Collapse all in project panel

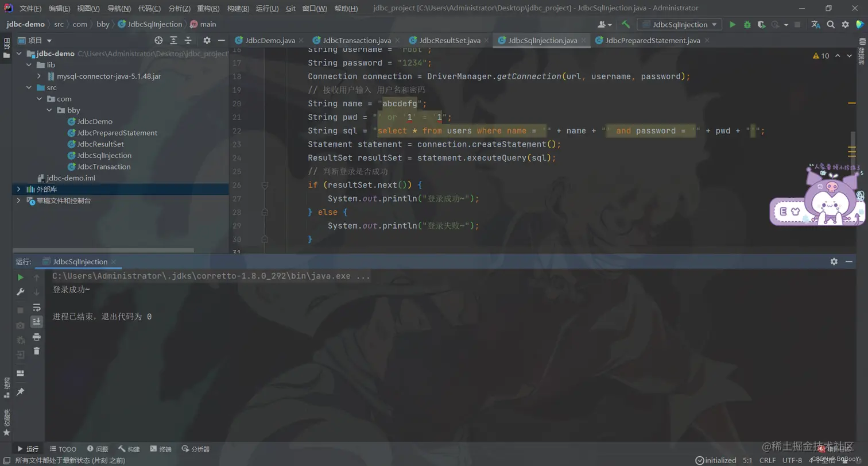click(188, 40)
